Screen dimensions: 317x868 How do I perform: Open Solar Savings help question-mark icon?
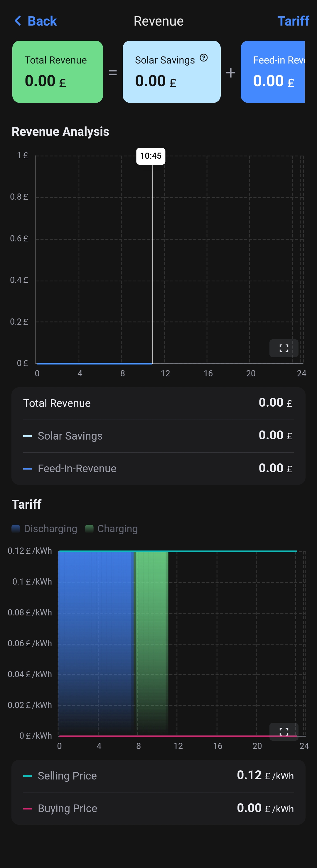pyautogui.click(x=204, y=58)
